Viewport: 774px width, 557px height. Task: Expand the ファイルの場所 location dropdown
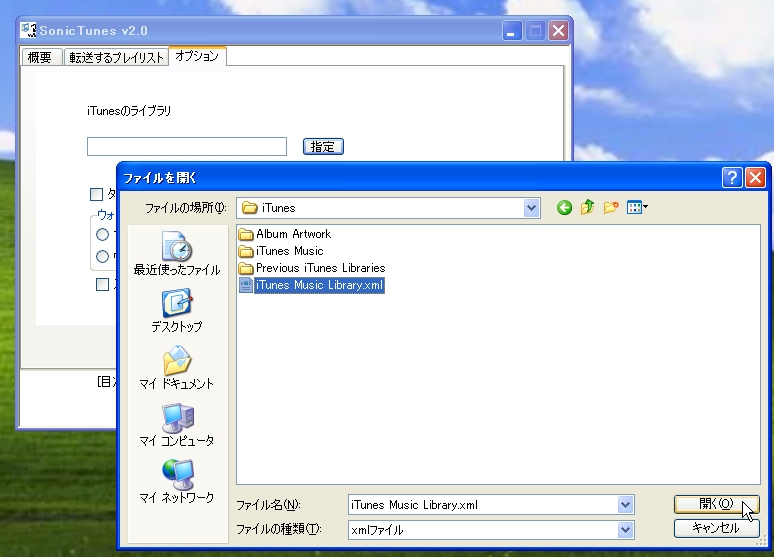531,208
